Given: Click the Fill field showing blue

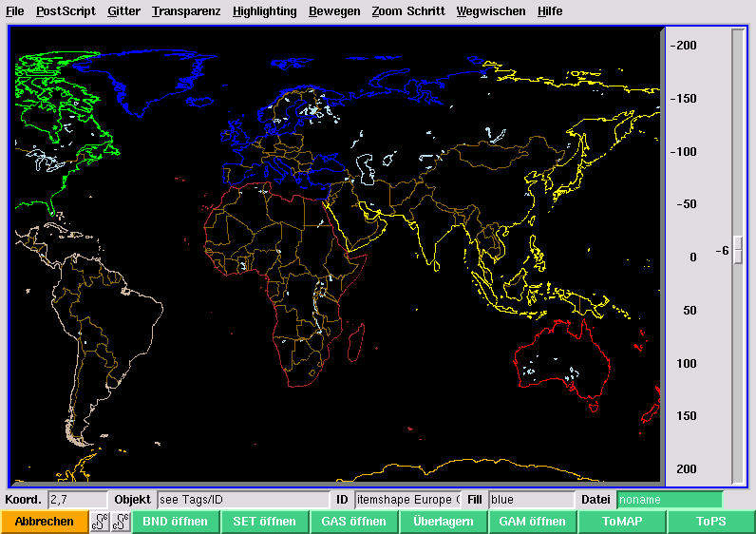Looking at the screenshot, I should (532, 500).
